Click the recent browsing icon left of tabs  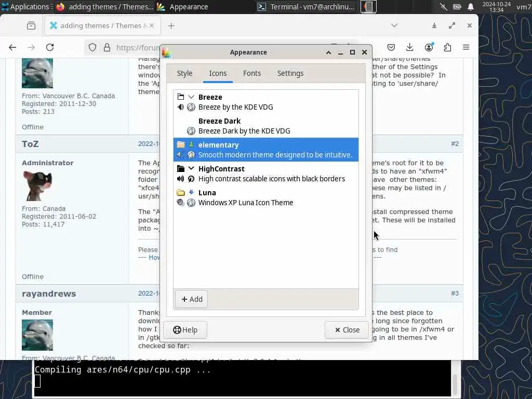click(x=31, y=25)
